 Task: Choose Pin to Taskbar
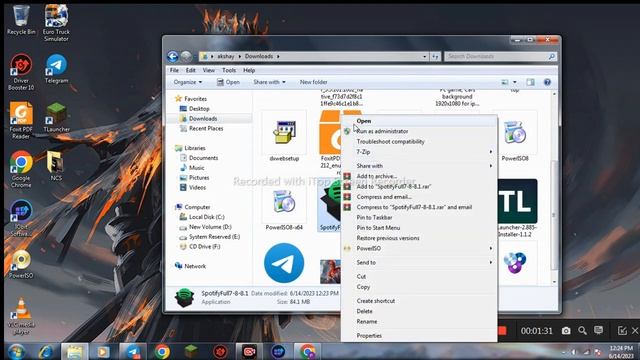(419, 217)
